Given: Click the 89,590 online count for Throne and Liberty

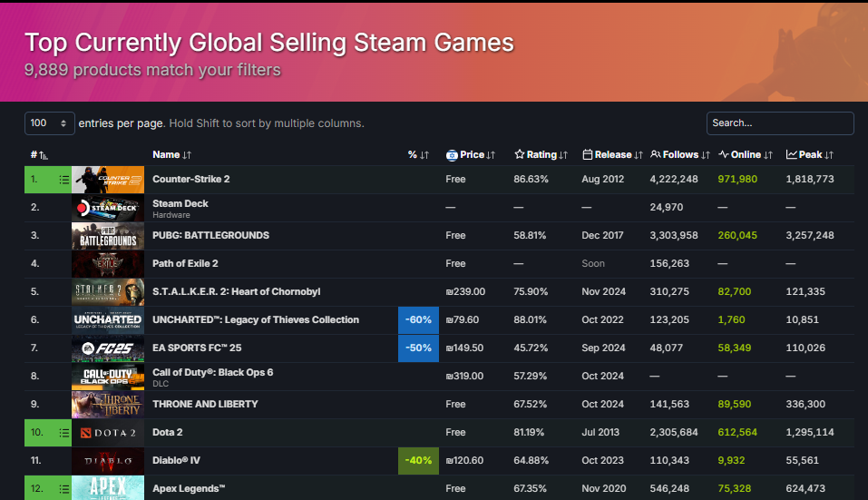Looking at the screenshot, I should click(x=735, y=404).
